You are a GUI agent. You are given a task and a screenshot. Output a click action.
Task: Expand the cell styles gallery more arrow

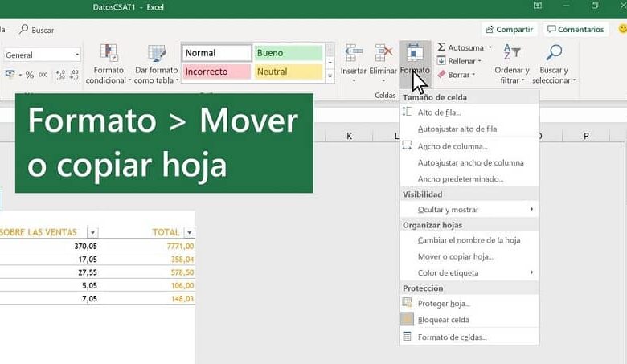click(330, 76)
